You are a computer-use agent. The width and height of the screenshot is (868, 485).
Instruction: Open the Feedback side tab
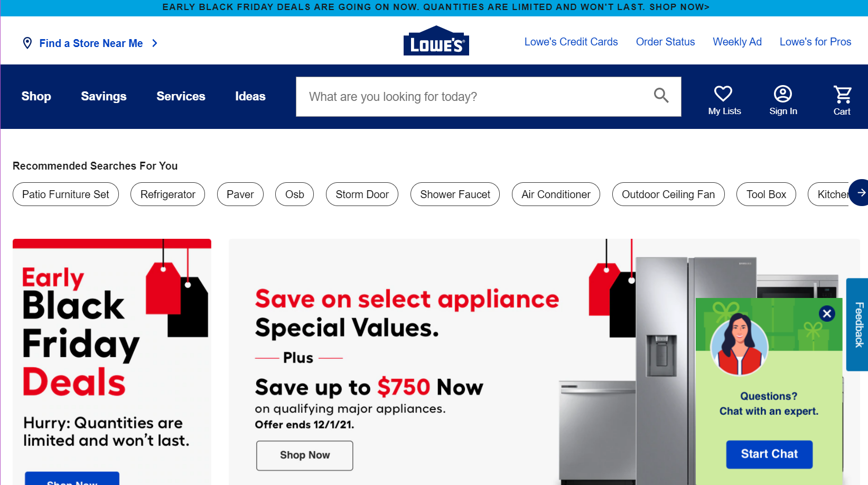[x=858, y=324]
